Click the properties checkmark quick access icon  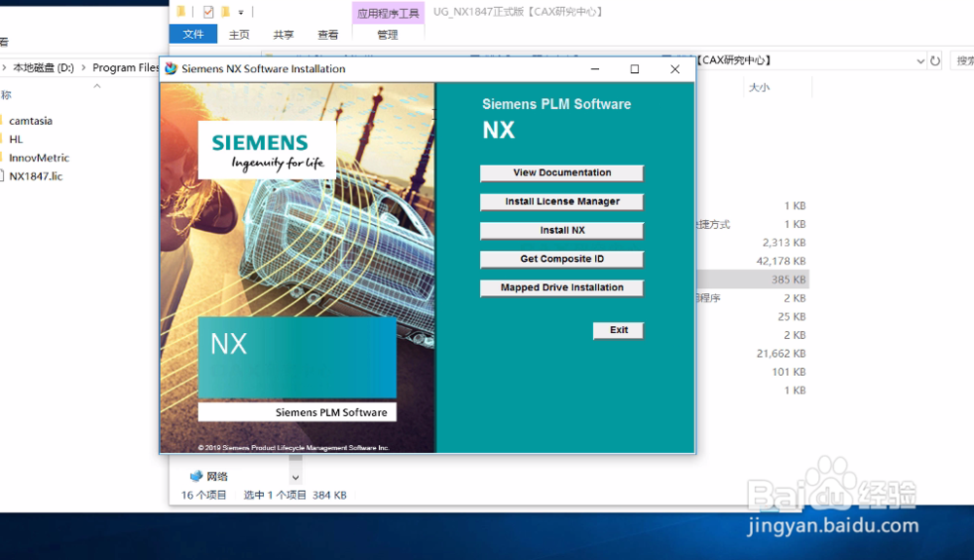point(208,12)
